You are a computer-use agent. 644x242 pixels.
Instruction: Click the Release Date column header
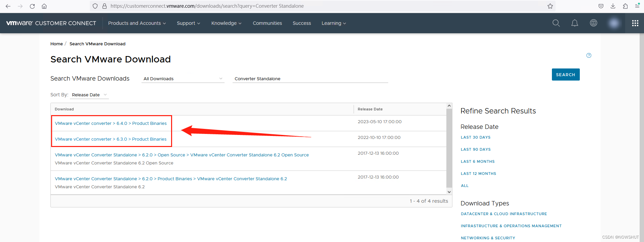click(370, 109)
